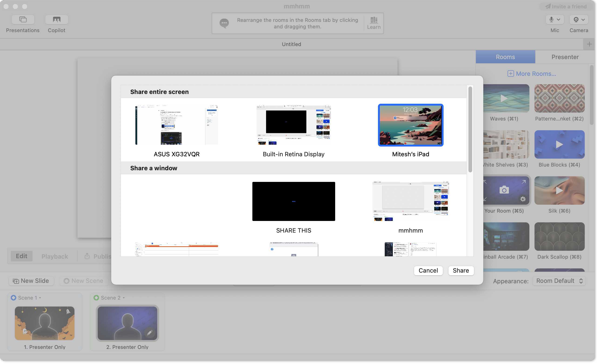Select the White Shelves room
This screenshot has height=364, width=598.
point(506,144)
